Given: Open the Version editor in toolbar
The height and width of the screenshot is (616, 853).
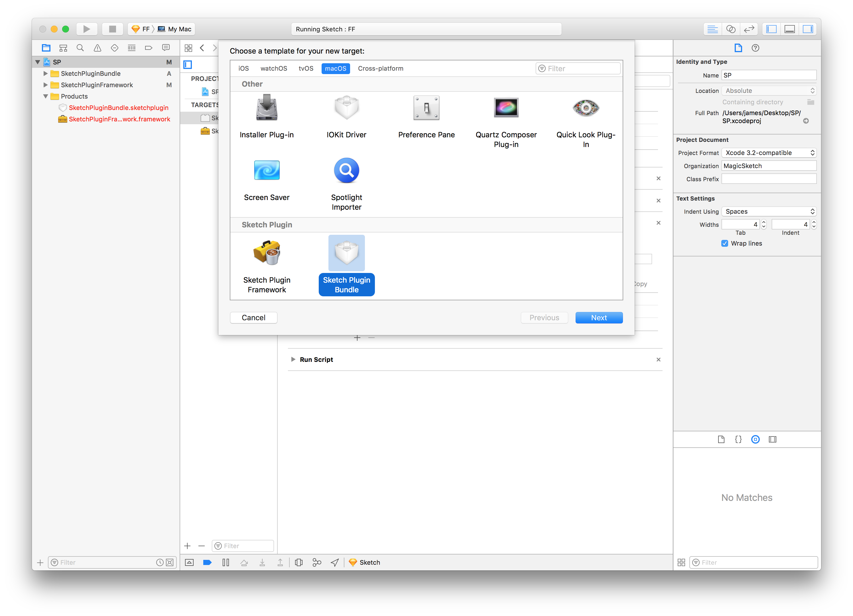Looking at the screenshot, I should coord(749,29).
